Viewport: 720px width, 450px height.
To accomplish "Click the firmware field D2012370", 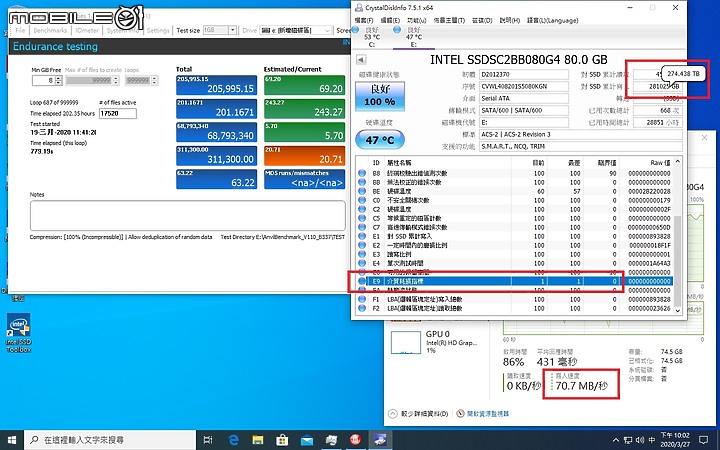I will tap(523, 74).
